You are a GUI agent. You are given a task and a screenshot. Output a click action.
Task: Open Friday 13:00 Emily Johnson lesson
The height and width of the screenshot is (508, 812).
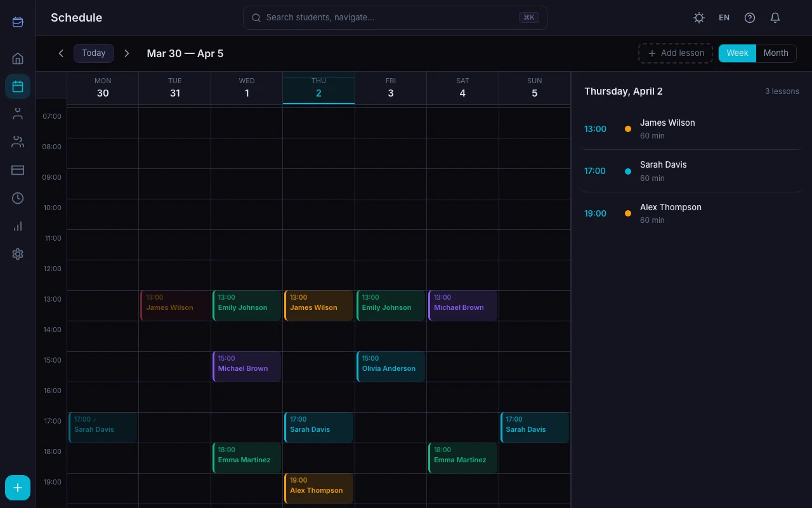pyautogui.click(x=391, y=305)
